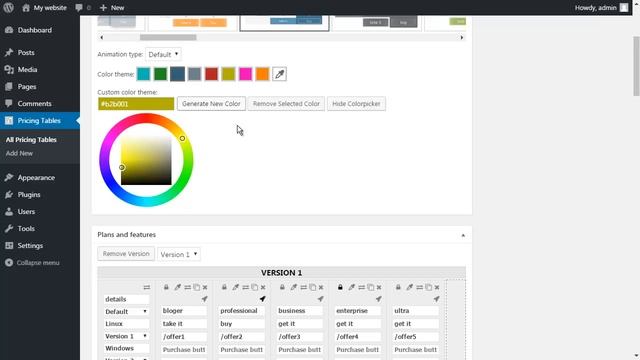
Task: Collapse the admin sidebar menu
Action: (x=33, y=263)
